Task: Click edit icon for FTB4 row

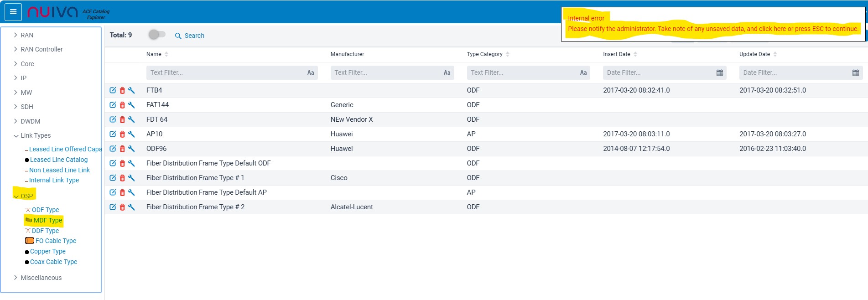Action: pyautogui.click(x=113, y=90)
